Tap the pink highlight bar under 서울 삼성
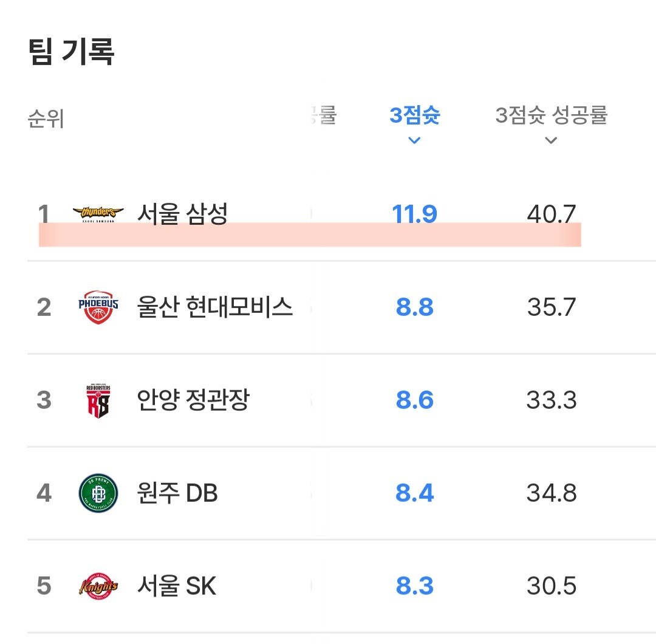This screenshot has height=644, width=656. [x=310, y=235]
